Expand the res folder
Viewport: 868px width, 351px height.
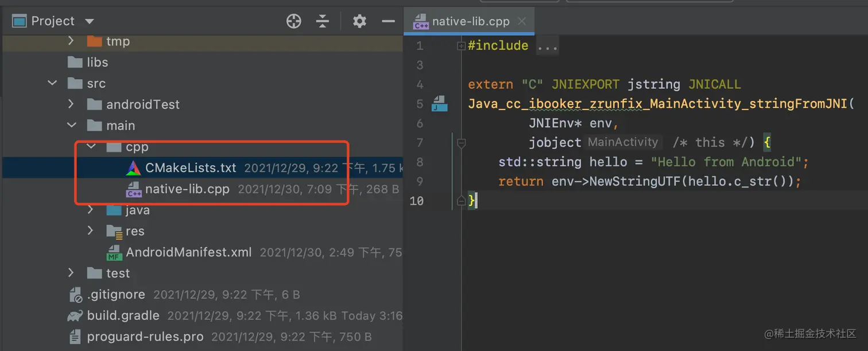(x=91, y=231)
